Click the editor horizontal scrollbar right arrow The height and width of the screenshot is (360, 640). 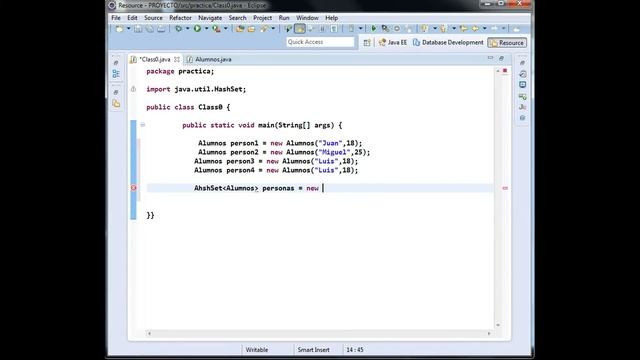click(489, 333)
